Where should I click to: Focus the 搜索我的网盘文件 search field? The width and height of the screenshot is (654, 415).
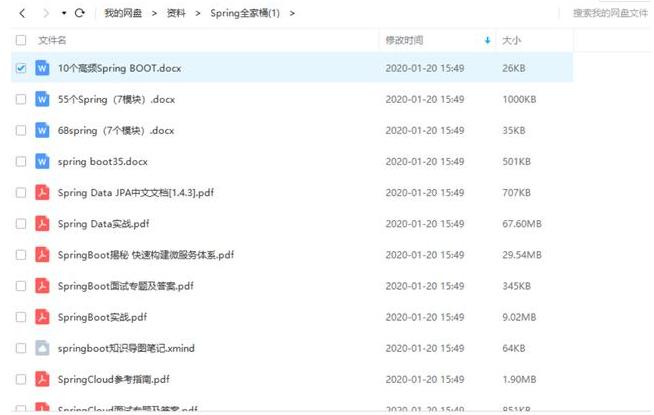610,13
